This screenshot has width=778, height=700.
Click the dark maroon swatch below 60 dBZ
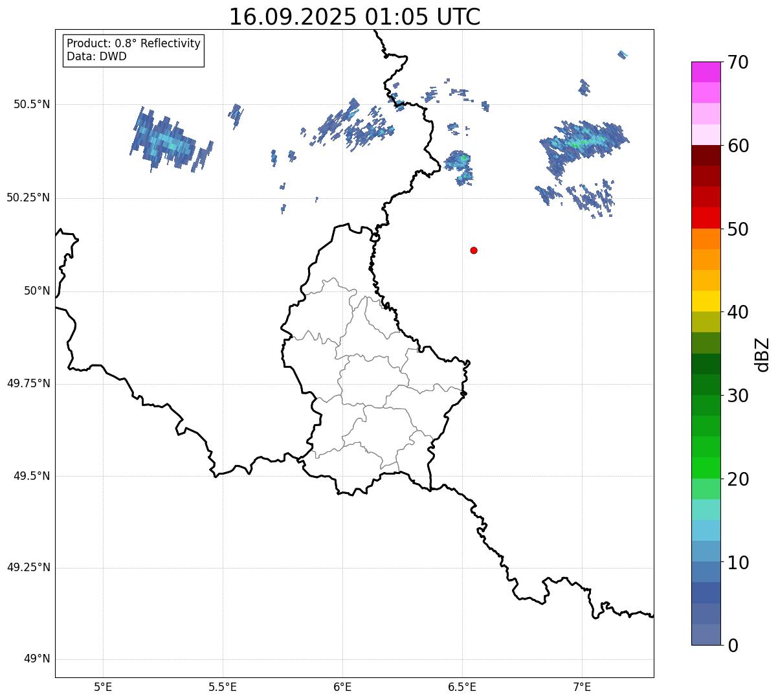coord(706,155)
